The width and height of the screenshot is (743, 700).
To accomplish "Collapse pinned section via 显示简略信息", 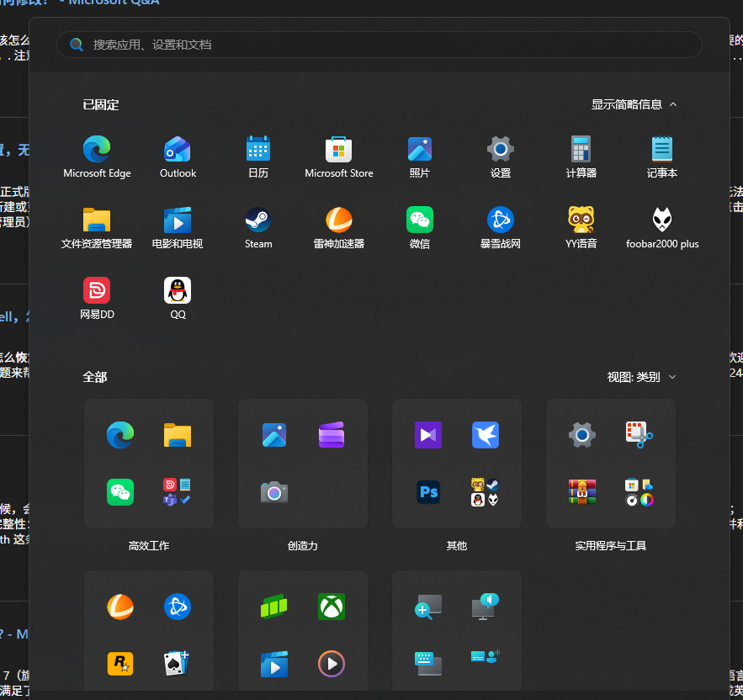I will tap(634, 104).
